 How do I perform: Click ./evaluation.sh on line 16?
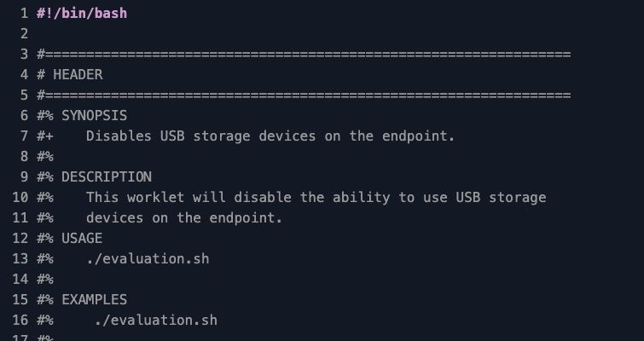(155, 320)
